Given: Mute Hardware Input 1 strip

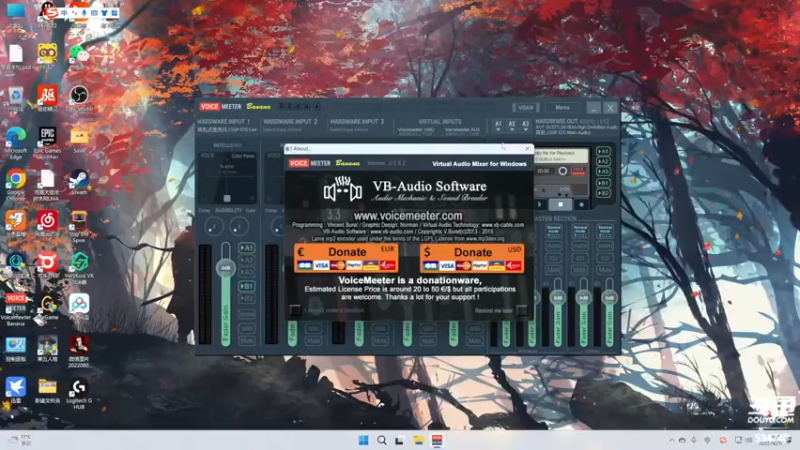Looking at the screenshot, I should pos(247,340).
